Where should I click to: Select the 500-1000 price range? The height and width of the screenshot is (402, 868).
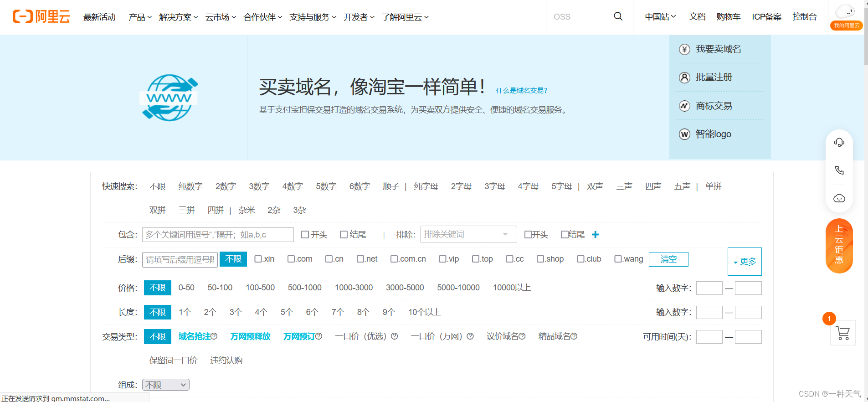(304, 288)
